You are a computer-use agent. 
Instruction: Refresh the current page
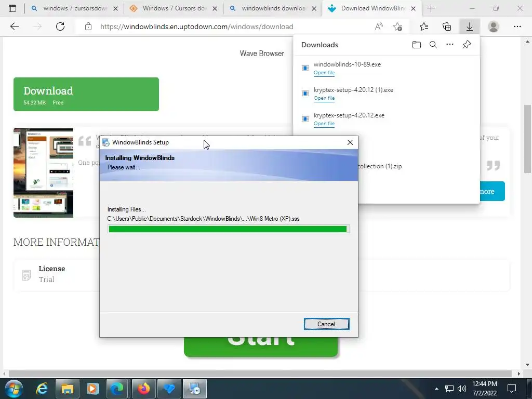tap(60, 26)
